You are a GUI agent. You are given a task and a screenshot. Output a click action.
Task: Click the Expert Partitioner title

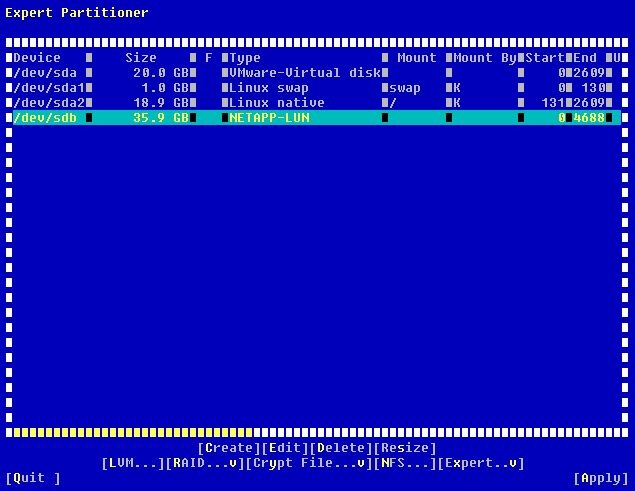(77, 13)
